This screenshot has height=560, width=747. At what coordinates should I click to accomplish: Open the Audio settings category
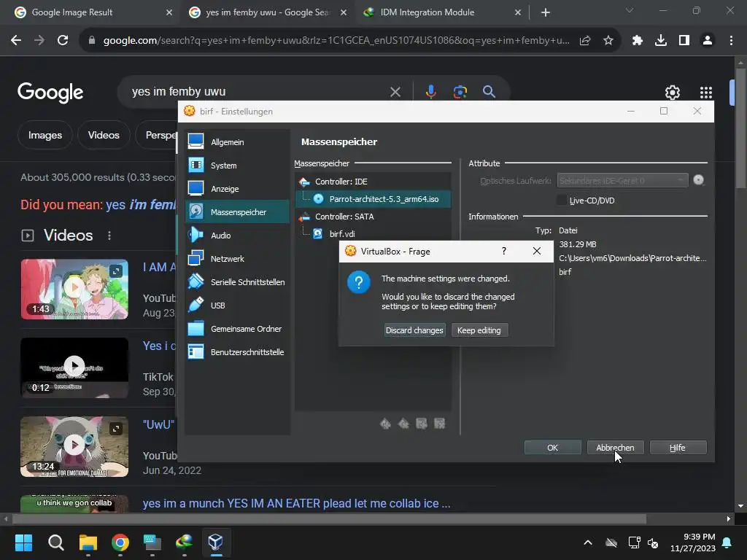pos(237,236)
